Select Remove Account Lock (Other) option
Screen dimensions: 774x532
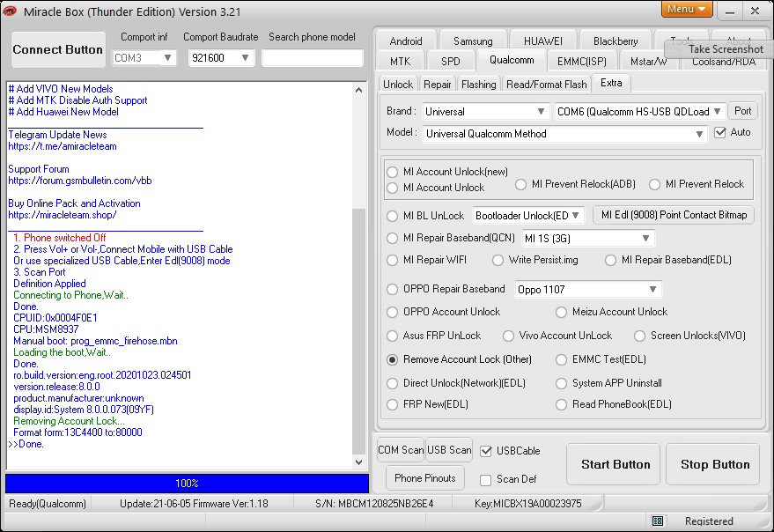[x=393, y=359]
